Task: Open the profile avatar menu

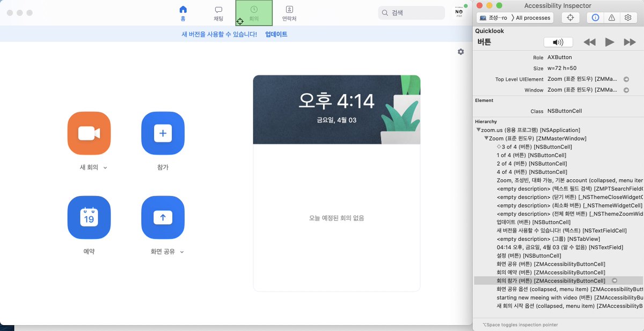Action: pos(459,12)
